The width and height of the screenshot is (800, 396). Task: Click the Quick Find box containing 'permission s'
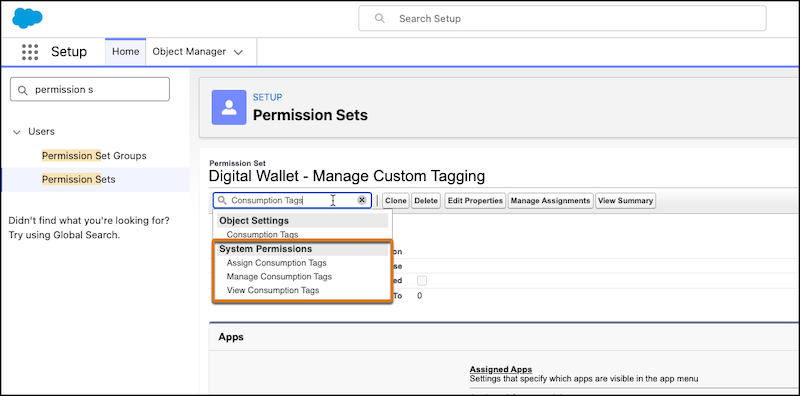(x=90, y=89)
